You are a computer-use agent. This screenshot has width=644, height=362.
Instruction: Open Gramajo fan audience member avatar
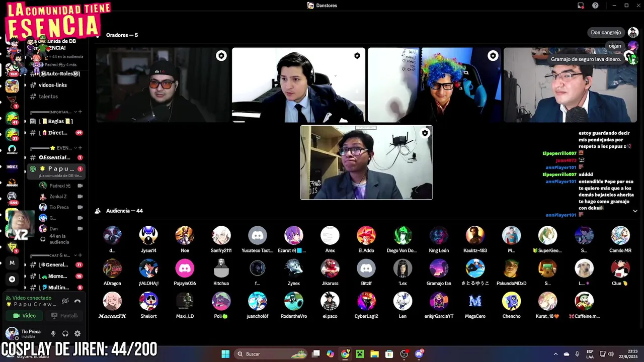(439, 268)
